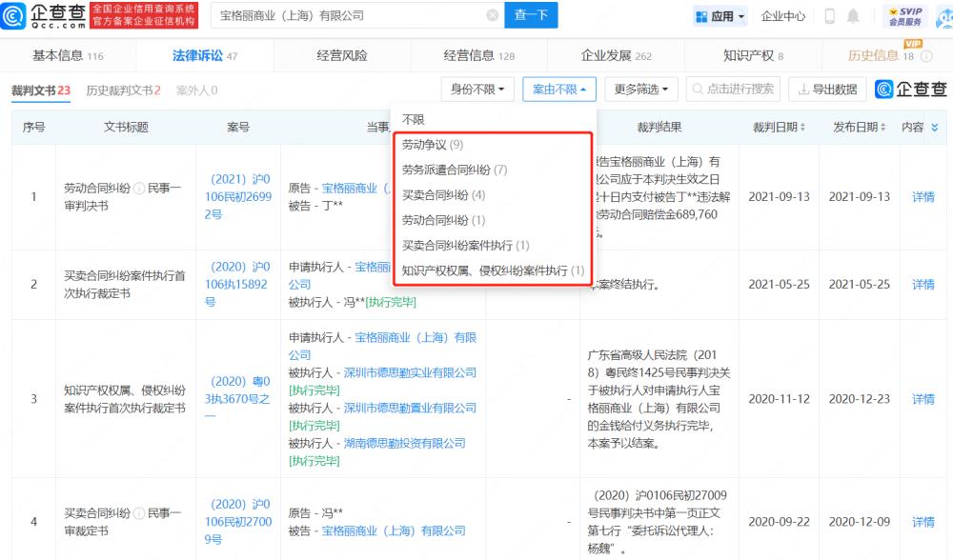953x560 pixels.
Task: Click the download icon on 导出数据
Action: (803, 88)
